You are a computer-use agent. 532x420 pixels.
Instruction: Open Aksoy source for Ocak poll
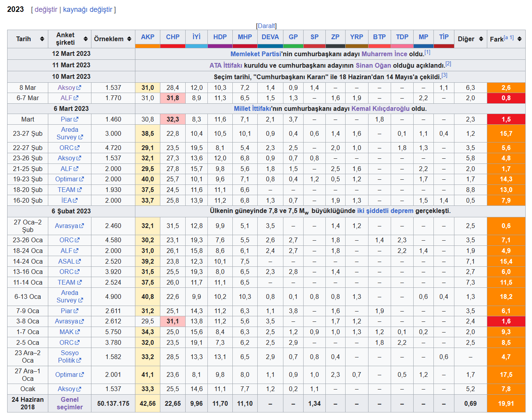(x=69, y=389)
